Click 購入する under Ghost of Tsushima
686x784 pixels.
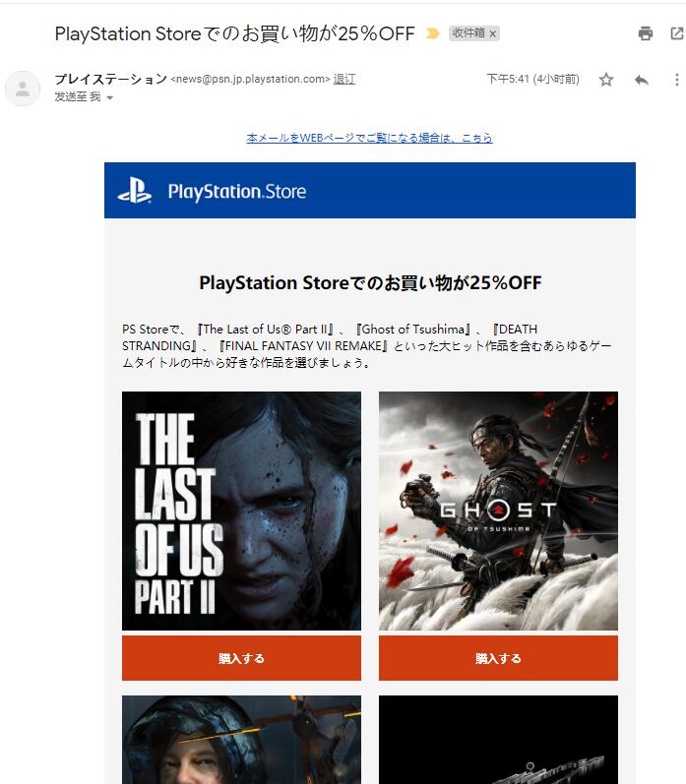click(x=498, y=658)
